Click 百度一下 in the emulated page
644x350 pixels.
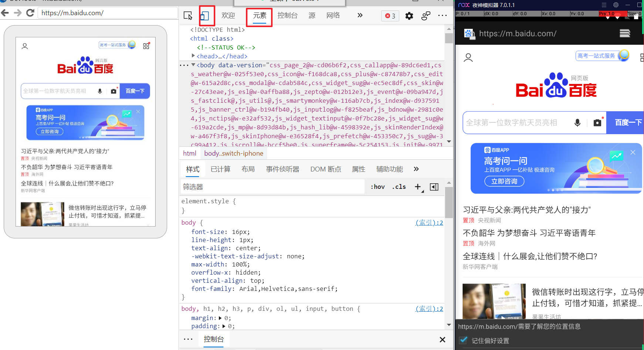click(x=135, y=91)
